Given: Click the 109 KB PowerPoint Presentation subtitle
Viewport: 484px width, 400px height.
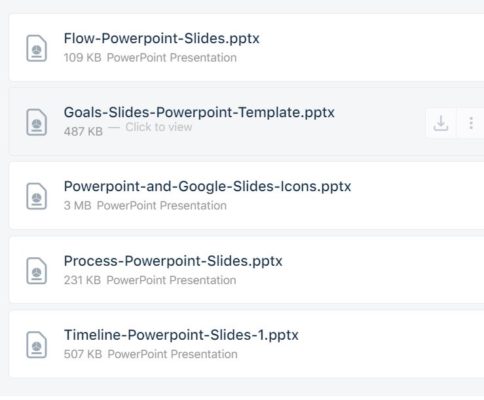Looking at the screenshot, I should pyautogui.click(x=150, y=58).
